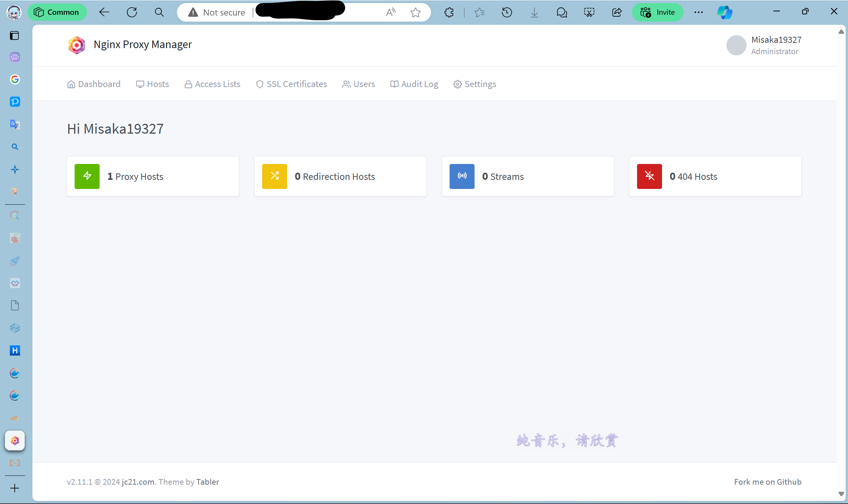The width and height of the screenshot is (848, 504).
Task: Open the '0 404 Hosts' card text
Action: click(693, 176)
